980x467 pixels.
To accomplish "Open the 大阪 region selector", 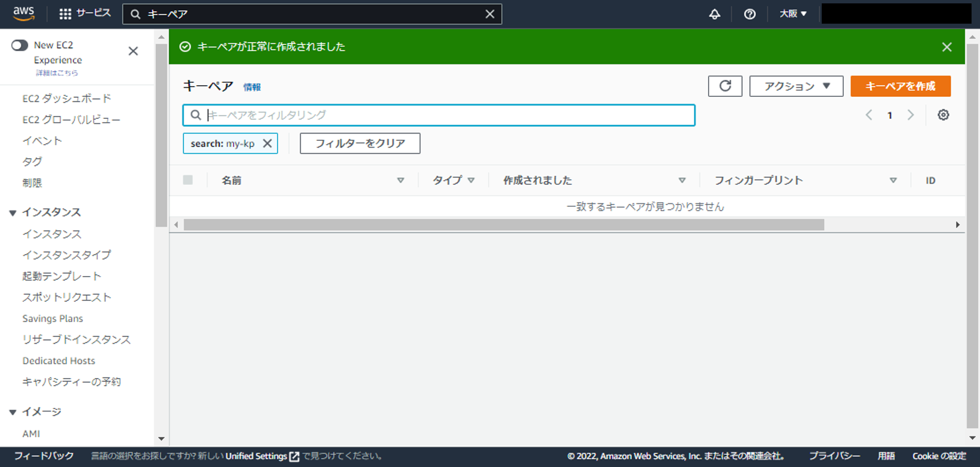I will (x=792, y=14).
